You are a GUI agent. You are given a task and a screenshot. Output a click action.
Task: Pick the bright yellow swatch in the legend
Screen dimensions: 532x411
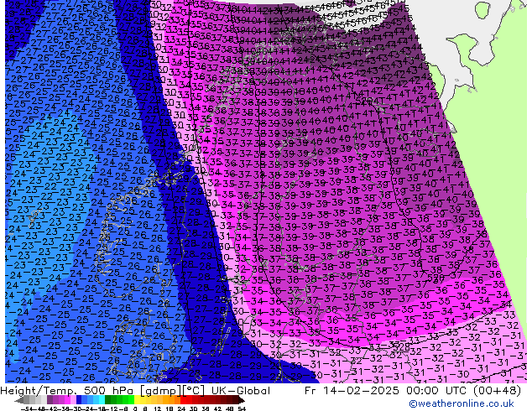point(138,401)
